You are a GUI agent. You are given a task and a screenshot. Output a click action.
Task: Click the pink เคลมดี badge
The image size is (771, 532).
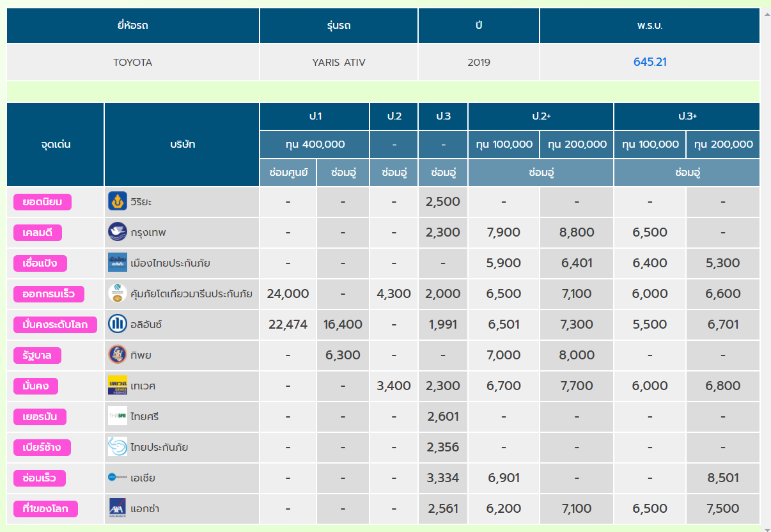pos(38,233)
